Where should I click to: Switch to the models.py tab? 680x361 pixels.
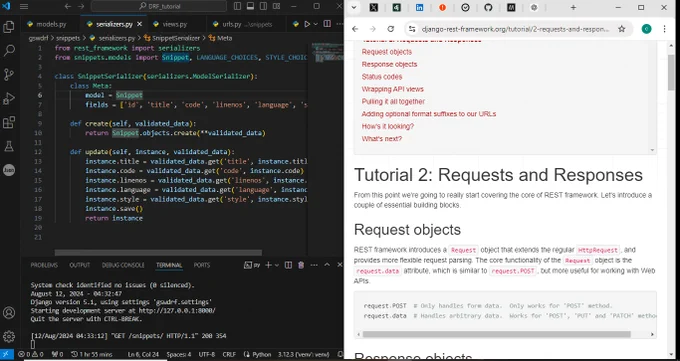[x=46, y=24]
